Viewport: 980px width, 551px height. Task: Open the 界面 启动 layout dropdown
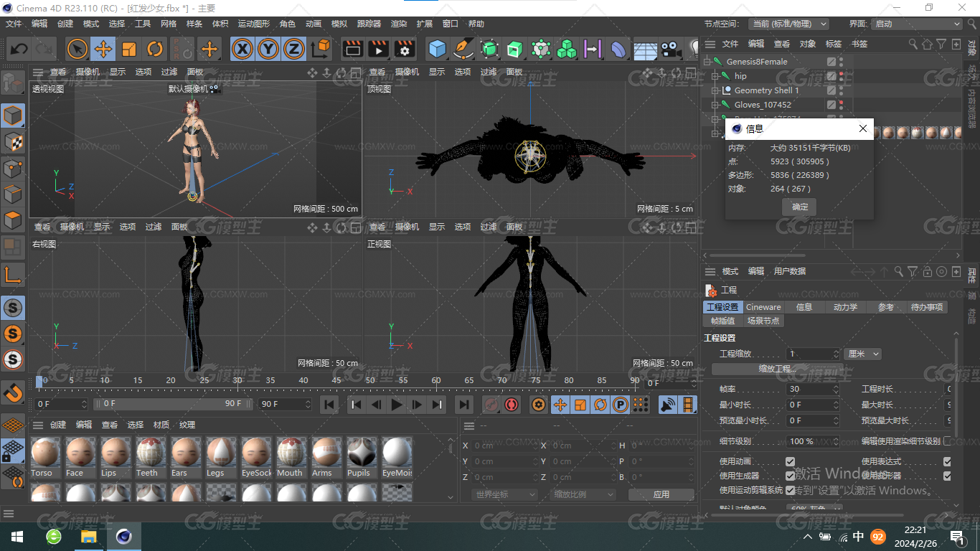point(917,24)
